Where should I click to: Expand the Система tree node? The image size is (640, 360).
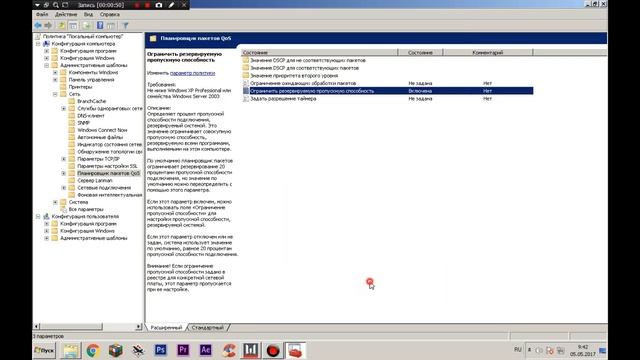(55, 202)
